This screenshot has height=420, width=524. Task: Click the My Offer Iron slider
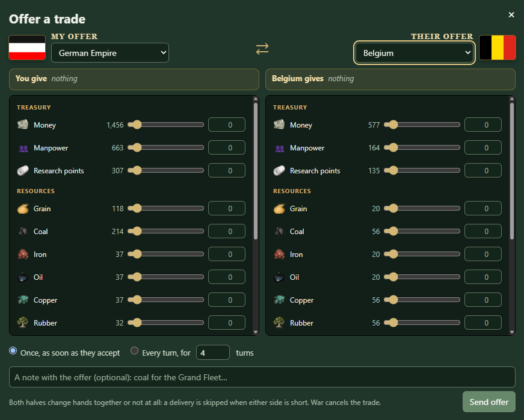point(166,255)
